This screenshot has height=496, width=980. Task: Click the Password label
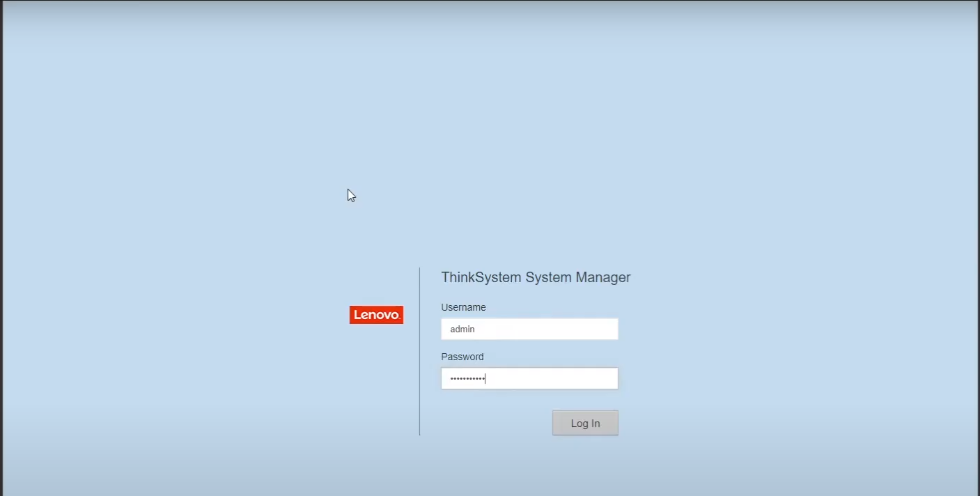point(462,357)
